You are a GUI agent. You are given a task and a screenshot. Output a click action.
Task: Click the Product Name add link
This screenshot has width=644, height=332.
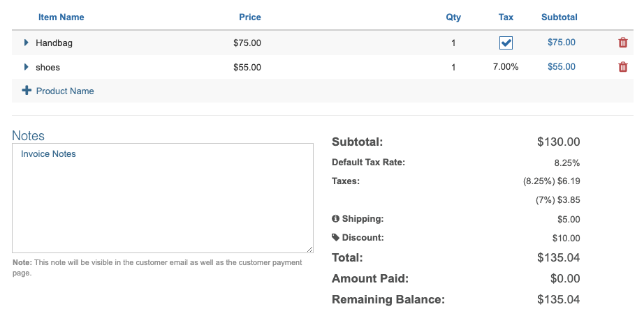65,91
